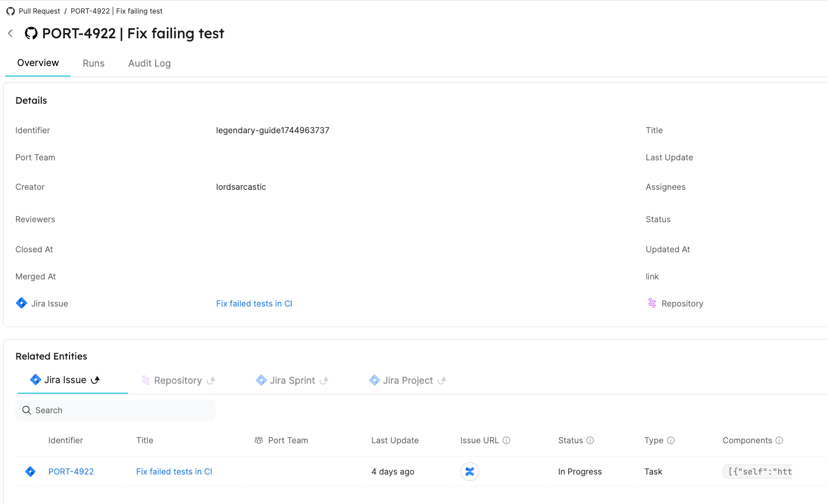The width and height of the screenshot is (827, 504).
Task: Click the Search field in Related Entities
Action: [116, 410]
